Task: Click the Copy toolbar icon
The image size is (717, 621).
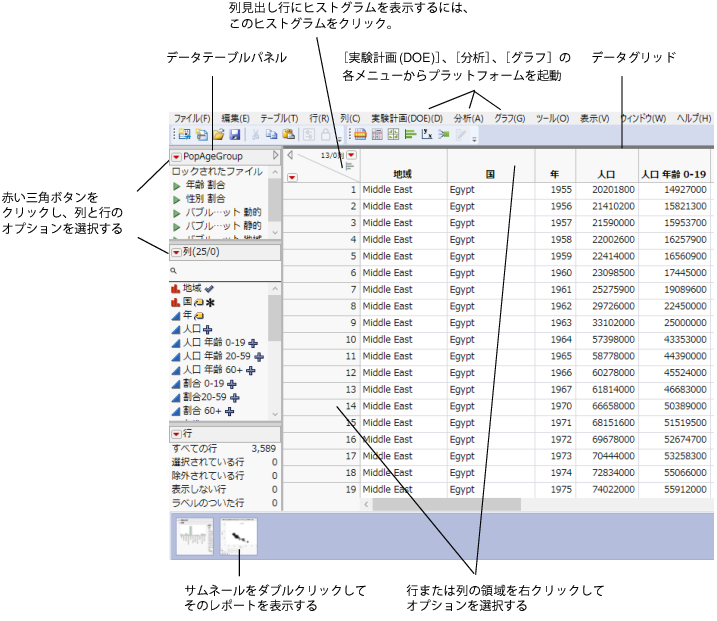Action: coord(272,134)
